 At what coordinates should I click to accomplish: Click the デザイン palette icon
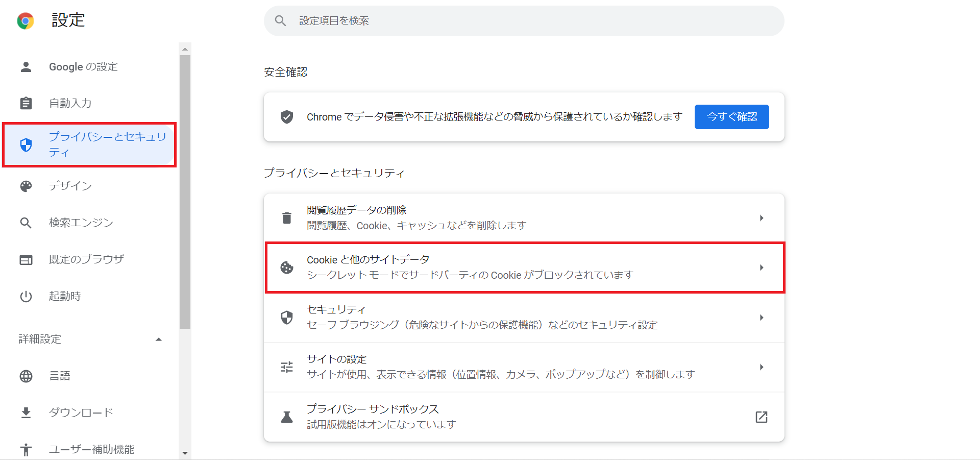26,186
